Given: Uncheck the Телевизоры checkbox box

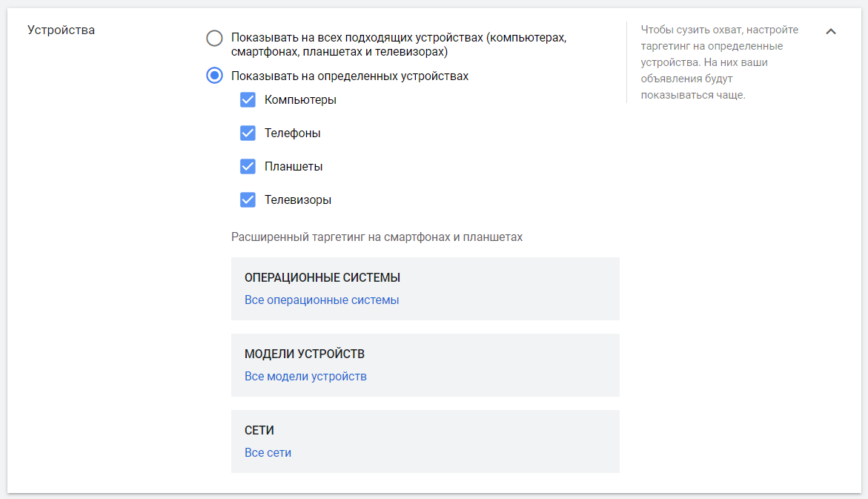Looking at the screenshot, I should click(x=248, y=199).
